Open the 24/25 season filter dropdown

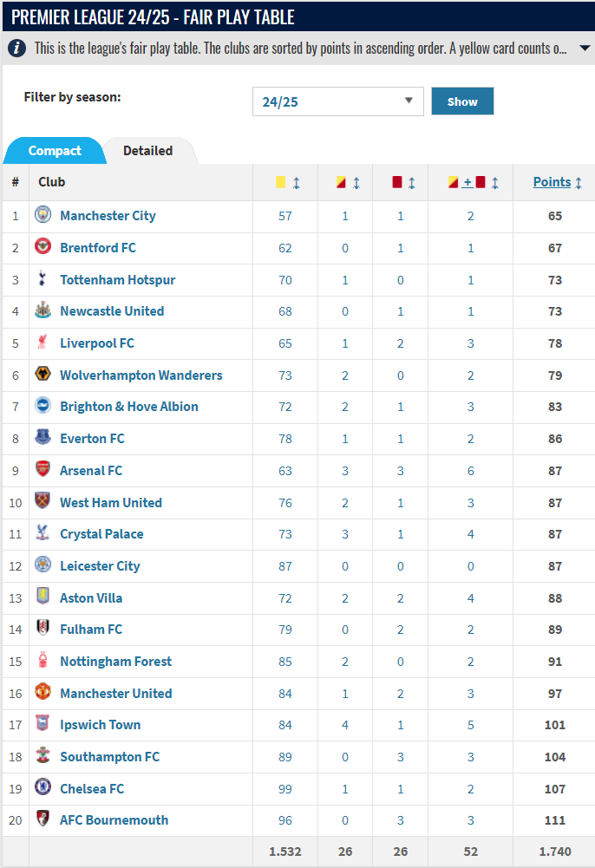click(x=338, y=101)
